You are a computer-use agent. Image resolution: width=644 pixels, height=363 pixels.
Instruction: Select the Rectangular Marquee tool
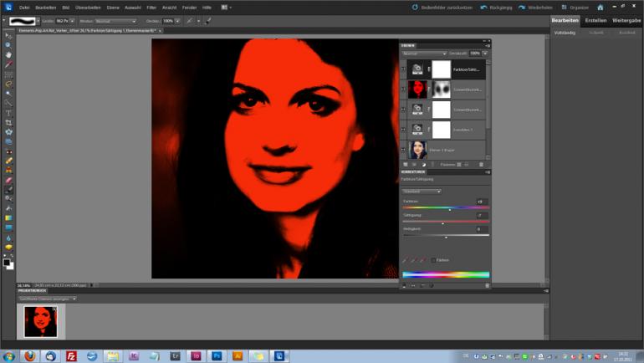click(x=8, y=74)
